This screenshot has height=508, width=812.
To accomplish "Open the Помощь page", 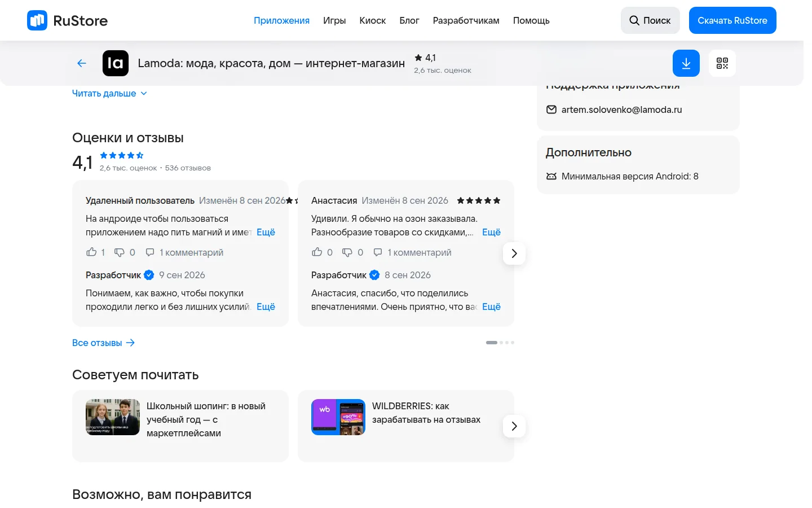I will tap(531, 20).
